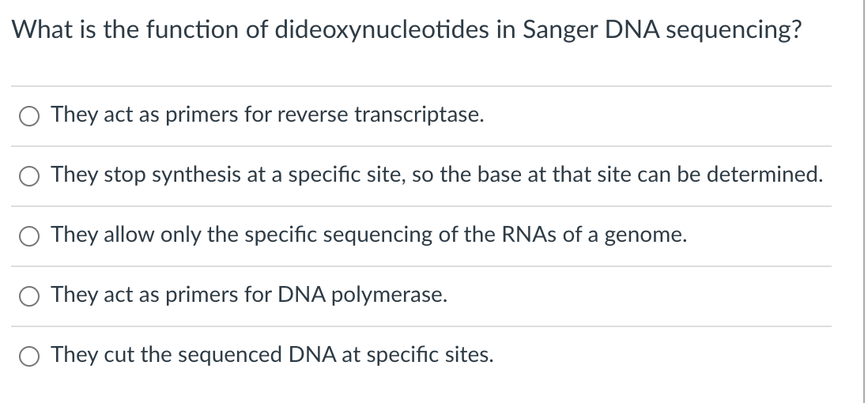Mark radio button for RNAs of a genome
This screenshot has height=403, width=868.
[28, 236]
